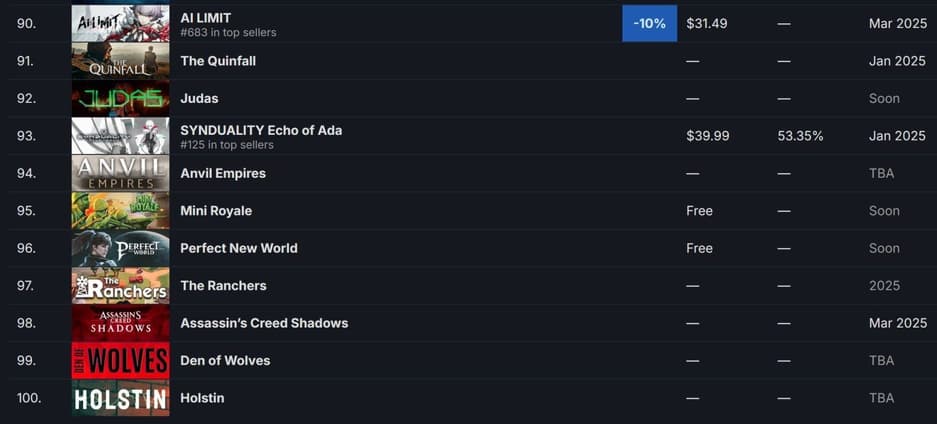
Task: Open The Quinfall title link
Action: [x=218, y=61]
